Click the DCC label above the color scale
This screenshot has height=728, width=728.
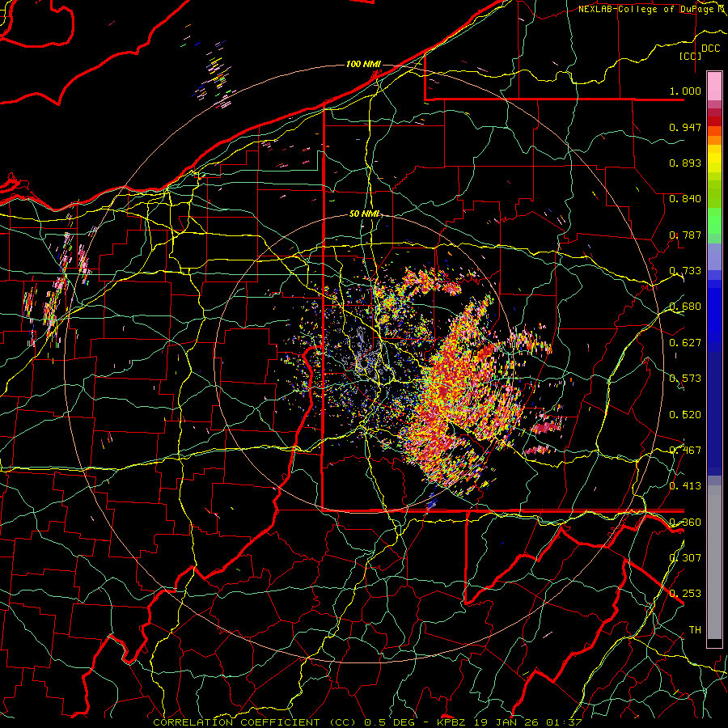[710, 49]
